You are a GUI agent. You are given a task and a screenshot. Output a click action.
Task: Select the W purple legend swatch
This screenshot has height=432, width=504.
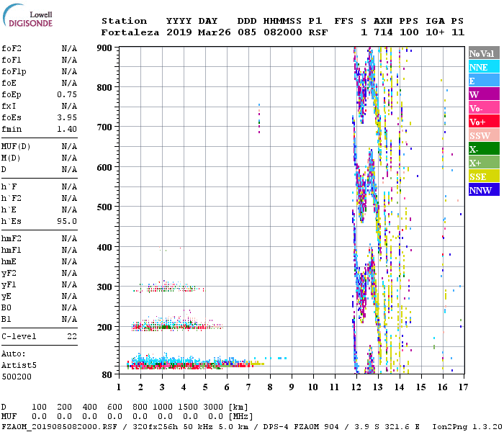484,94
